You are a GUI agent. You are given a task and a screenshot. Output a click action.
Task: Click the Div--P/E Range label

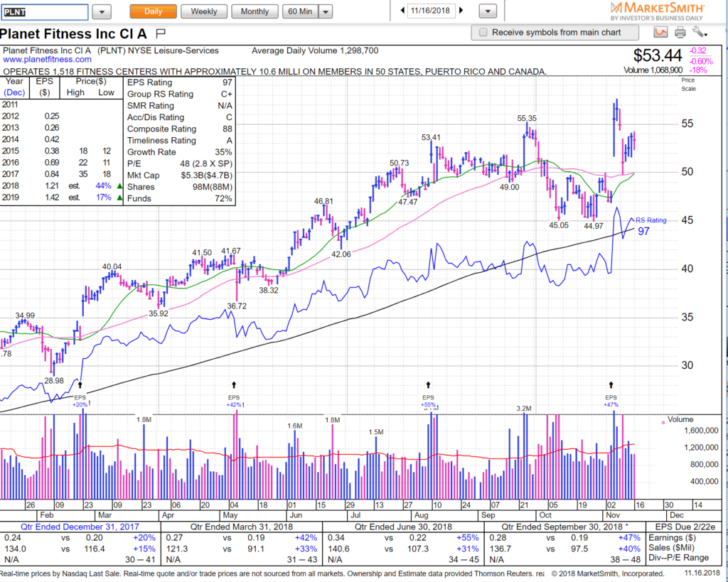(x=678, y=557)
